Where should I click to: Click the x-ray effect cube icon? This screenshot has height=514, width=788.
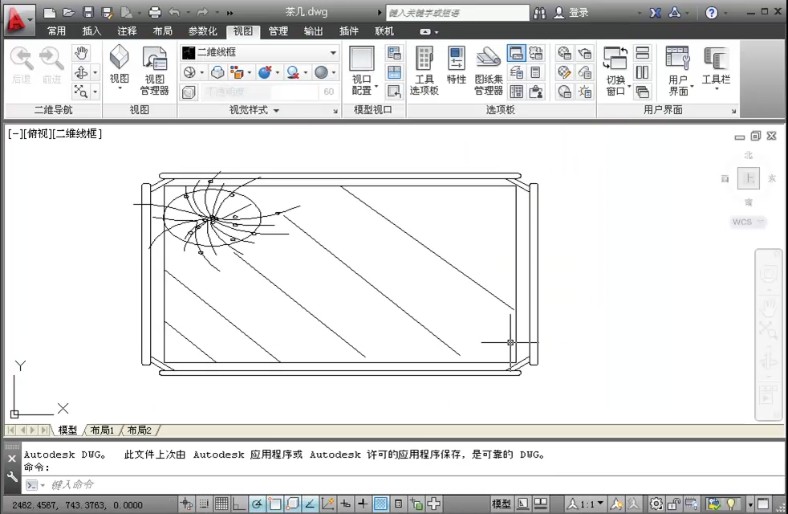point(189,92)
